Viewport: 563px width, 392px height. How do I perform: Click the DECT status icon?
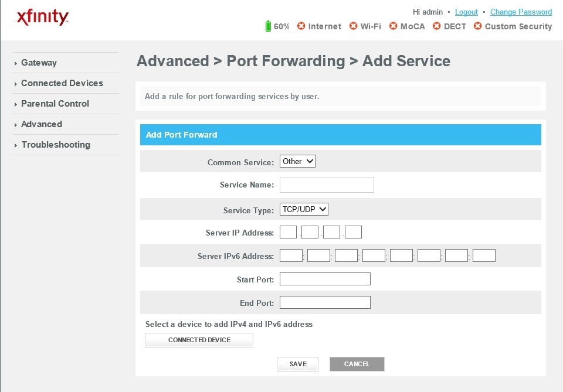436,26
